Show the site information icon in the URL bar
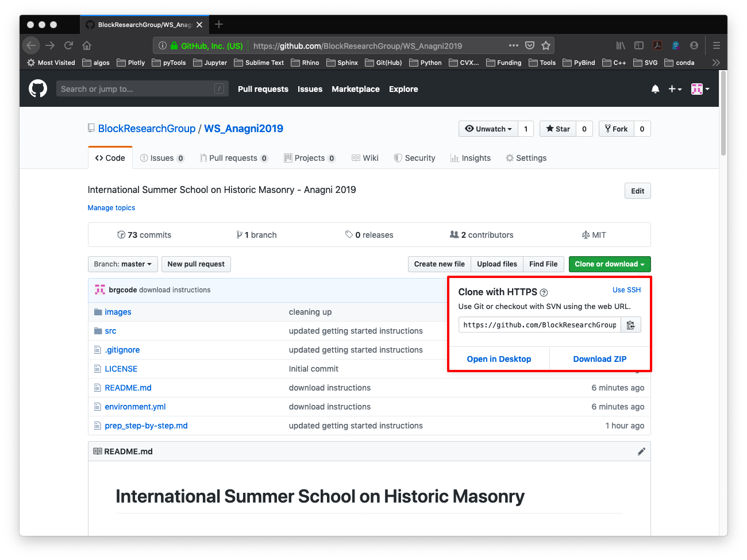This screenshot has height=560, width=747. coord(163,45)
